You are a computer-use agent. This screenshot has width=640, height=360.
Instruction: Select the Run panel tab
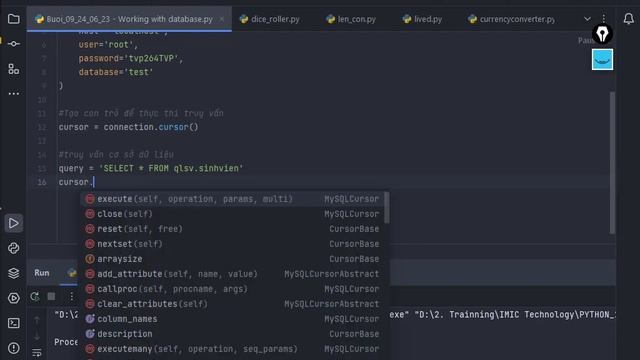coord(42,273)
